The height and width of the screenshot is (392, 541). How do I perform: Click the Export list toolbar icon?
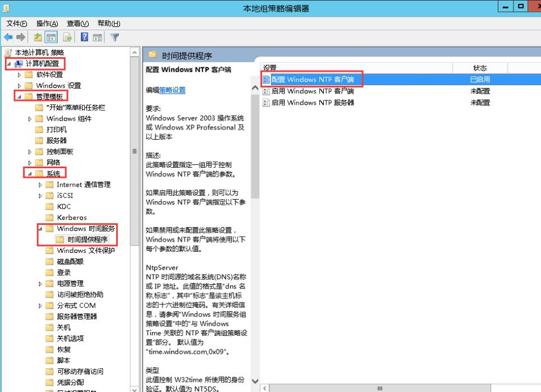[67, 37]
